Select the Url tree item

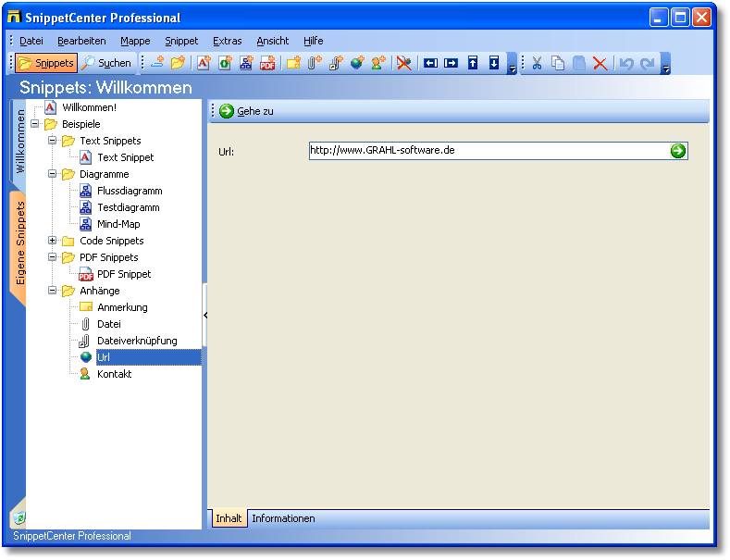(149, 357)
